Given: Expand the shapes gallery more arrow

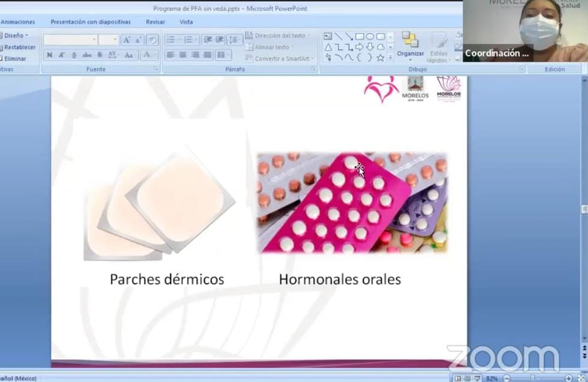Looking at the screenshot, I should pyautogui.click(x=390, y=58).
